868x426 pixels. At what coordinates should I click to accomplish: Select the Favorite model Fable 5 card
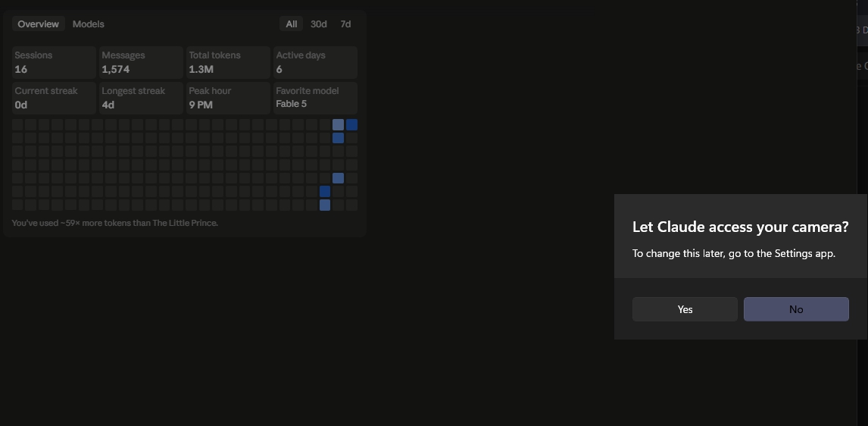(316, 98)
